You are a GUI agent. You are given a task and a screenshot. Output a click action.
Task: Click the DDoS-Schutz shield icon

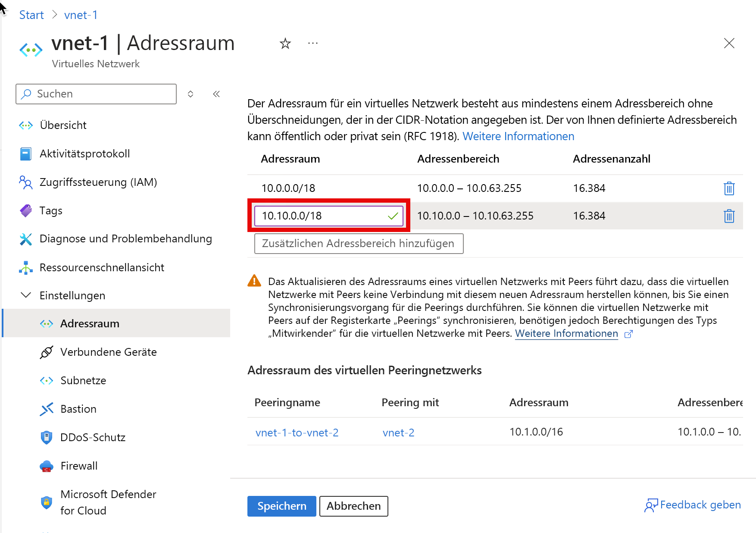click(47, 437)
